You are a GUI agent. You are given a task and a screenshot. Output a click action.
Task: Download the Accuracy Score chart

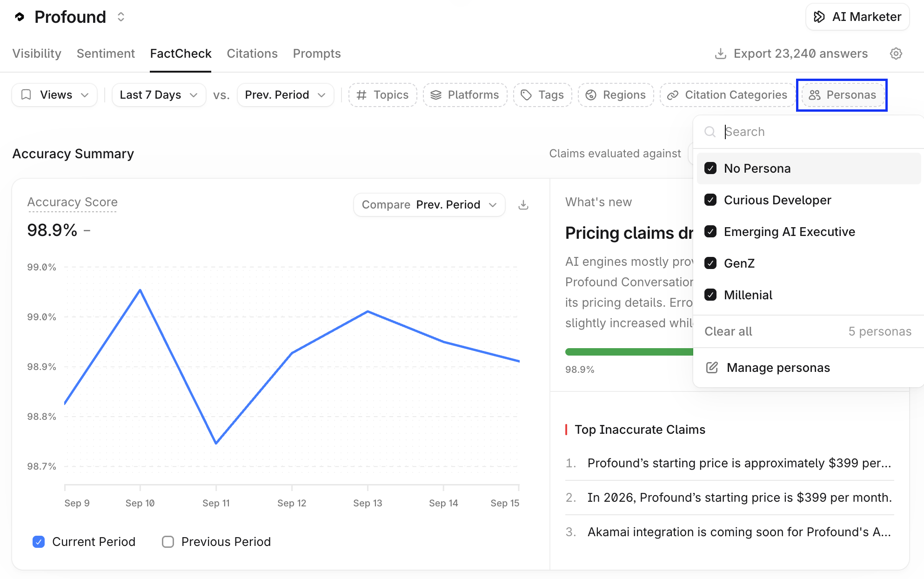coord(523,205)
